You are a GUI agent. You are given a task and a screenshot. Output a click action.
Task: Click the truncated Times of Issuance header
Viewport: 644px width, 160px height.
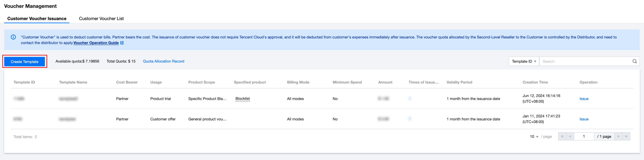pos(423,82)
